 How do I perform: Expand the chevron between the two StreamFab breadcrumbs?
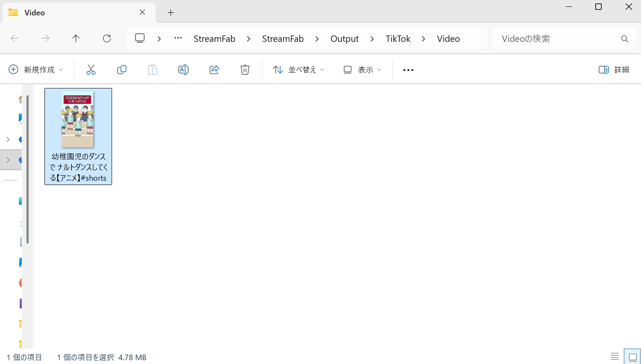(x=248, y=39)
